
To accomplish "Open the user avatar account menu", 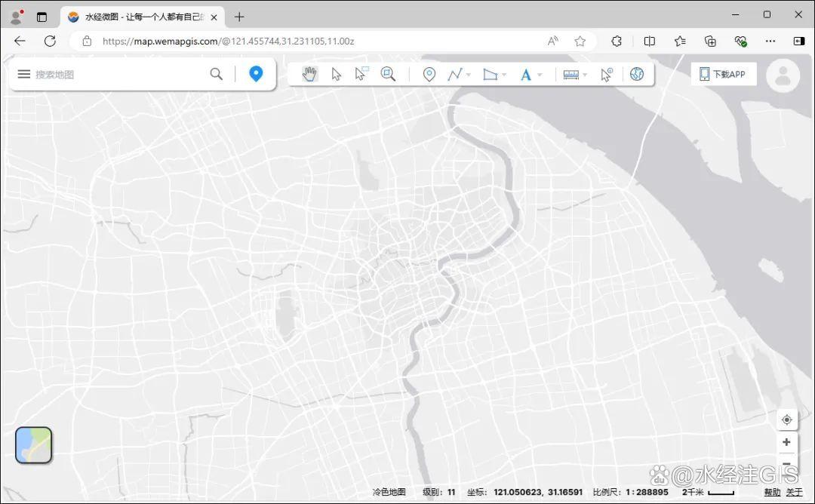I will 783,76.
